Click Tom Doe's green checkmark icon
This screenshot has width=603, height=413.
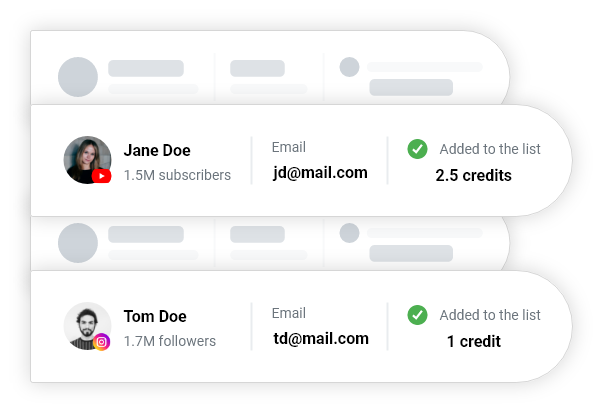417,315
